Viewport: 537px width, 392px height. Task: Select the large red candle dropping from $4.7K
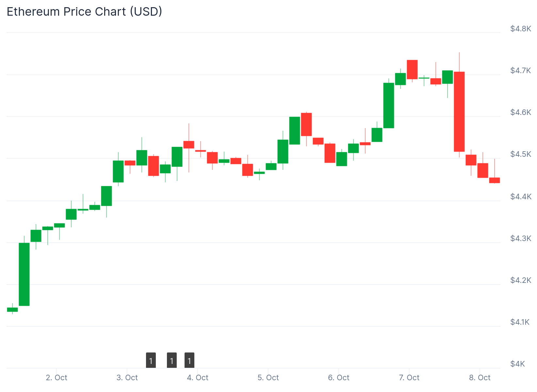point(459,111)
